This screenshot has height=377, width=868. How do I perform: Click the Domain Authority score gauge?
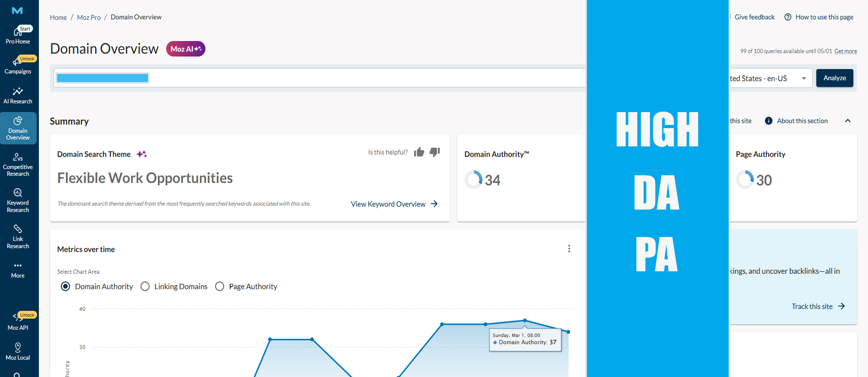(474, 179)
